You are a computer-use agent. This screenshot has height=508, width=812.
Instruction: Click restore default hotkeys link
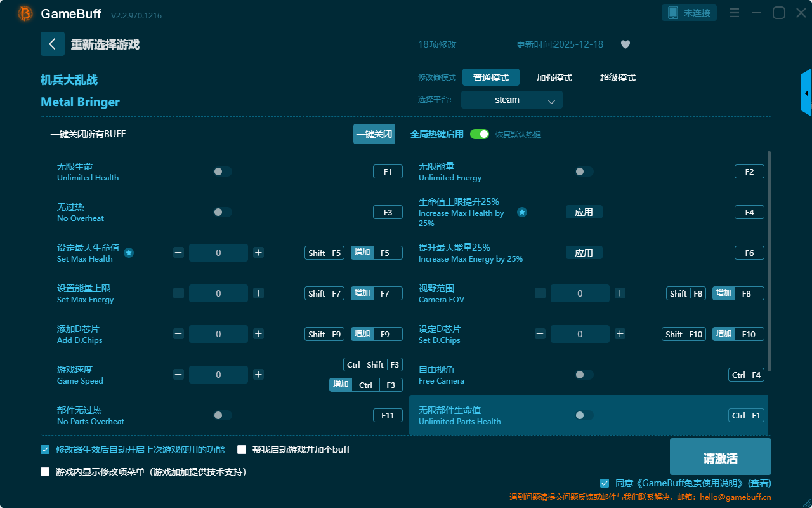[x=518, y=135]
